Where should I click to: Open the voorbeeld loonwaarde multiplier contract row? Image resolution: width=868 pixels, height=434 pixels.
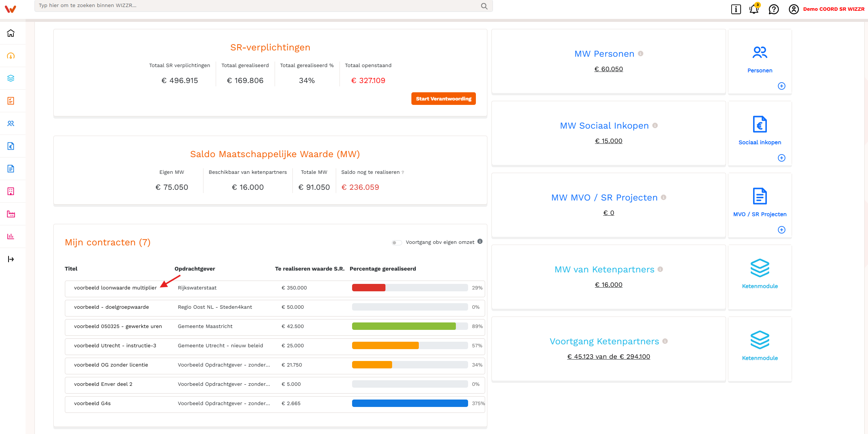(275, 288)
